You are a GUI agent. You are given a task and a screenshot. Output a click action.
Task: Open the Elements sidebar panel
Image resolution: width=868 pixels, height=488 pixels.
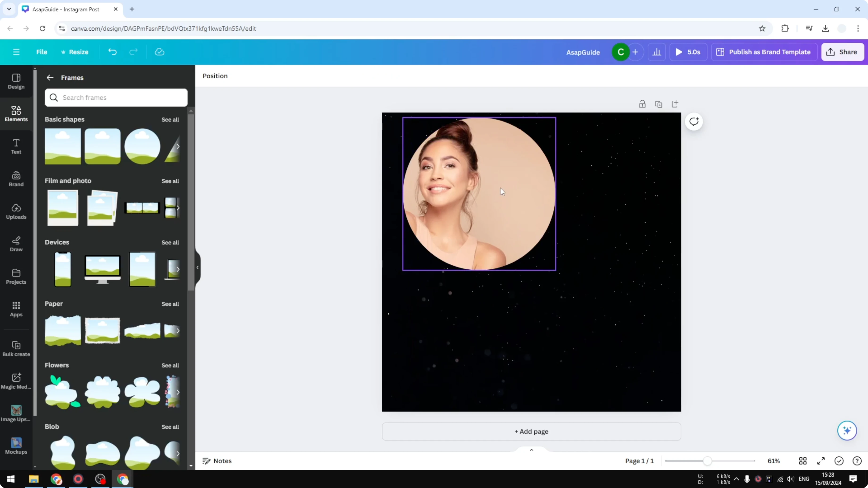[x=16, y=114]
